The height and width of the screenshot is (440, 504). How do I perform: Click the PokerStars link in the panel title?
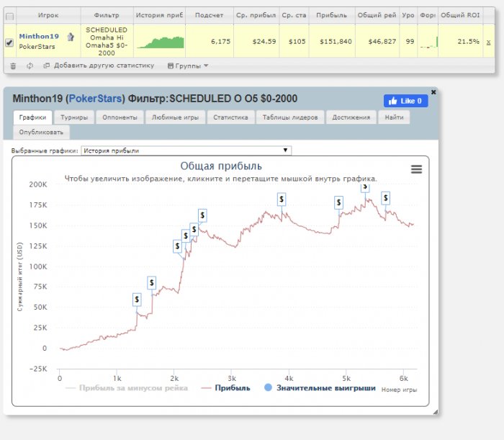pyautogui.click(x=95, y=99)
